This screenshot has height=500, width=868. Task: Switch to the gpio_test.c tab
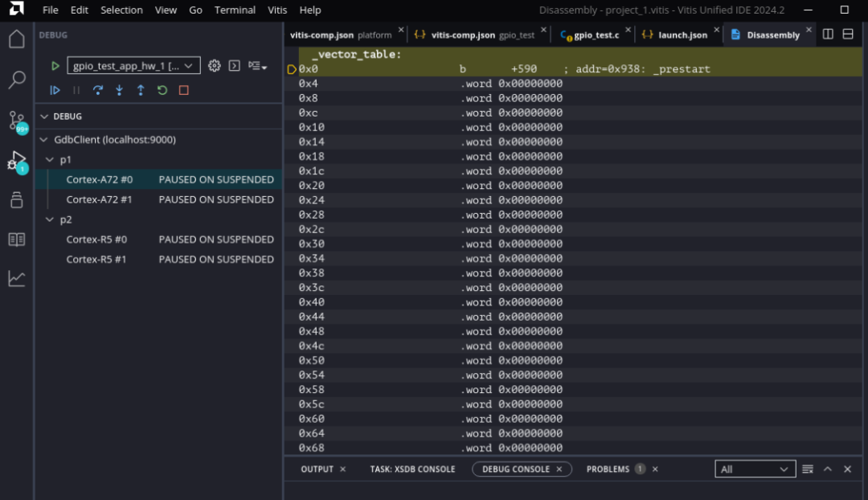(593, 35)
